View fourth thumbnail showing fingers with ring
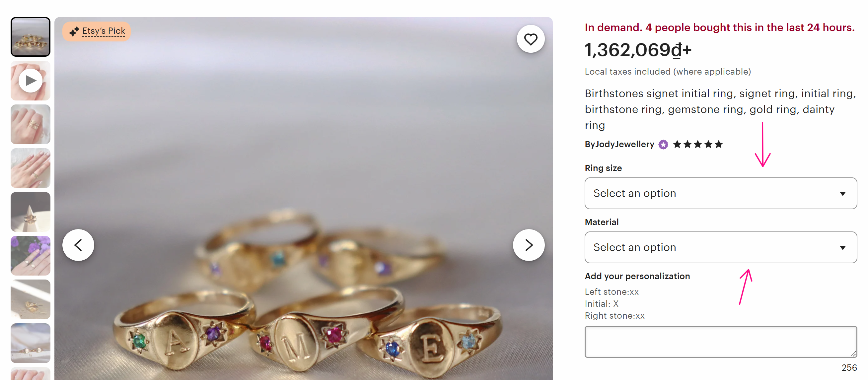Image resolution: width=868 pixels, height=380 pixels. [30, 168]
